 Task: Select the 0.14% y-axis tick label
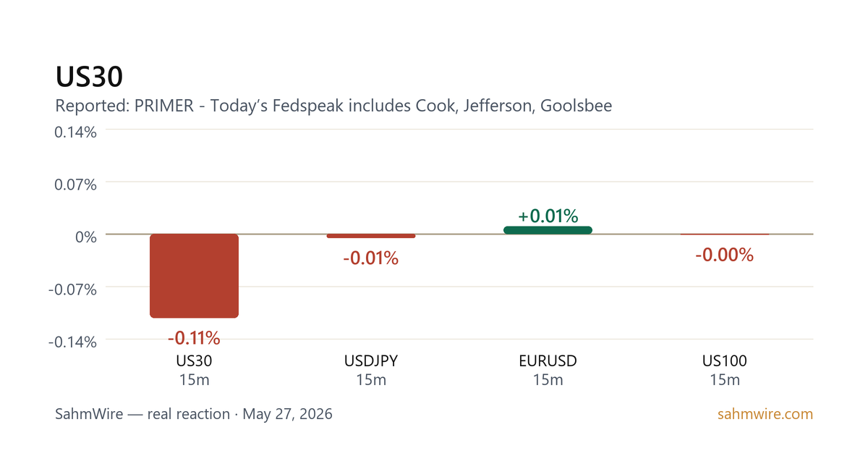[76, 132]
